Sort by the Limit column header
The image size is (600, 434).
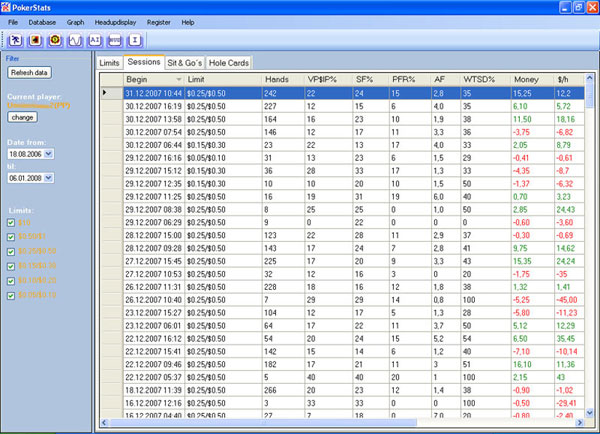pos(223,79)
